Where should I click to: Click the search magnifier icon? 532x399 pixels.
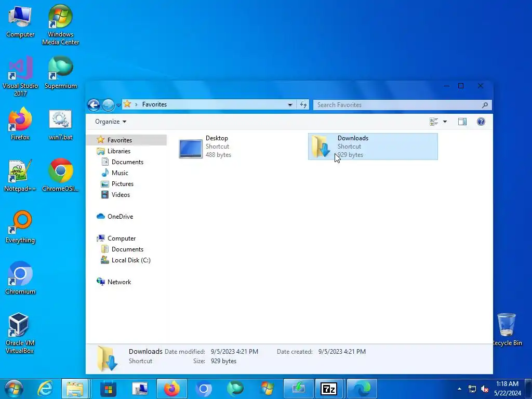coord(485,105)
